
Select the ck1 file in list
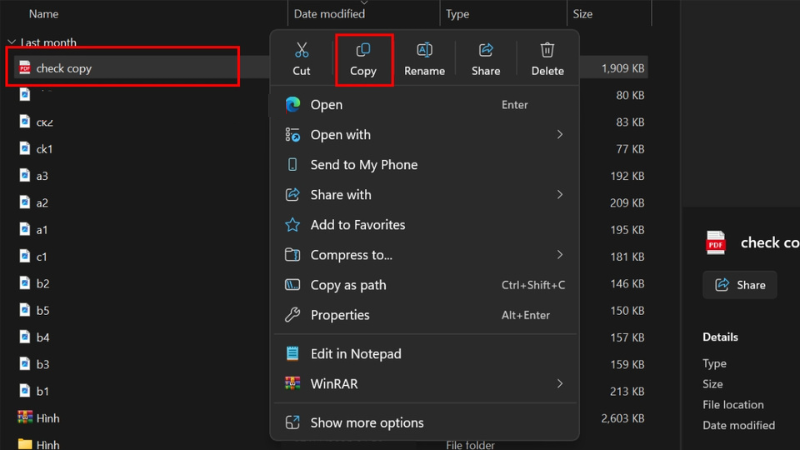tap(44, 149)
